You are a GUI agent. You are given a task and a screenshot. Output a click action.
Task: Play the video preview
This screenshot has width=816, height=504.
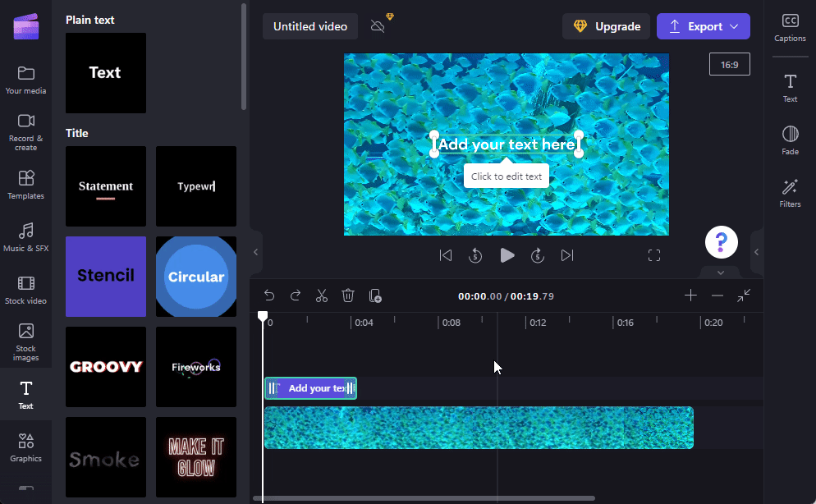(507, 255)
